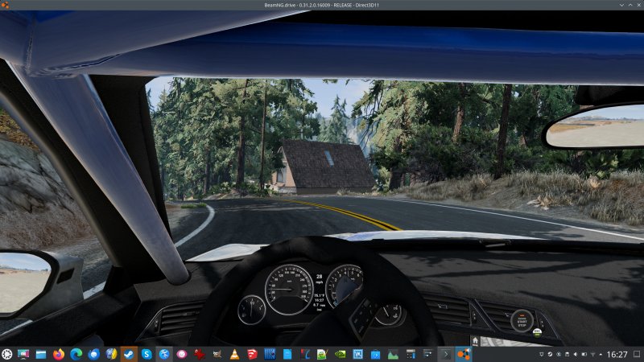
Task: Launch Microsoft Edge from the taskbar
Action: pyautogui.click(x=76, y=354)
